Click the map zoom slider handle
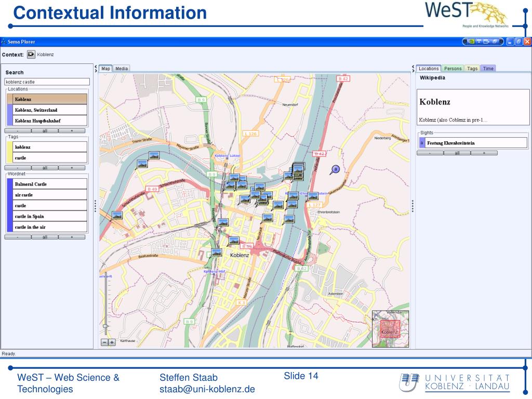 (x=106, y=326)
